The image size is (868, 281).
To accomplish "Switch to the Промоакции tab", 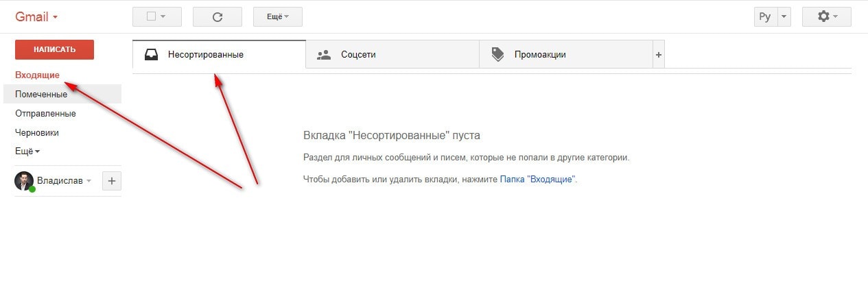I will pyautogui.click(x=540, y=55).
